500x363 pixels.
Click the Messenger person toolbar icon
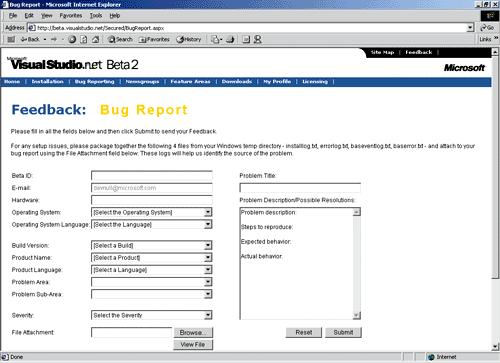click(258, 39)
